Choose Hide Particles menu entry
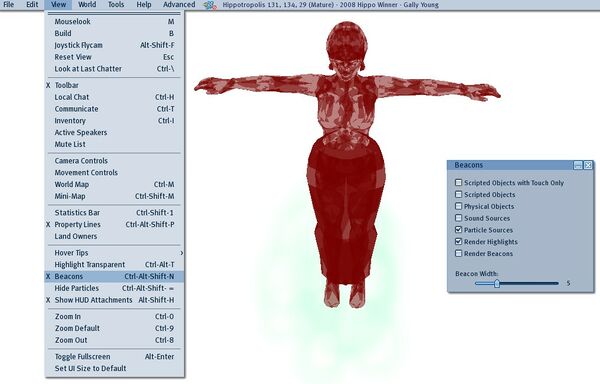Viewport: 600px width, 384px height. point(114,288)
